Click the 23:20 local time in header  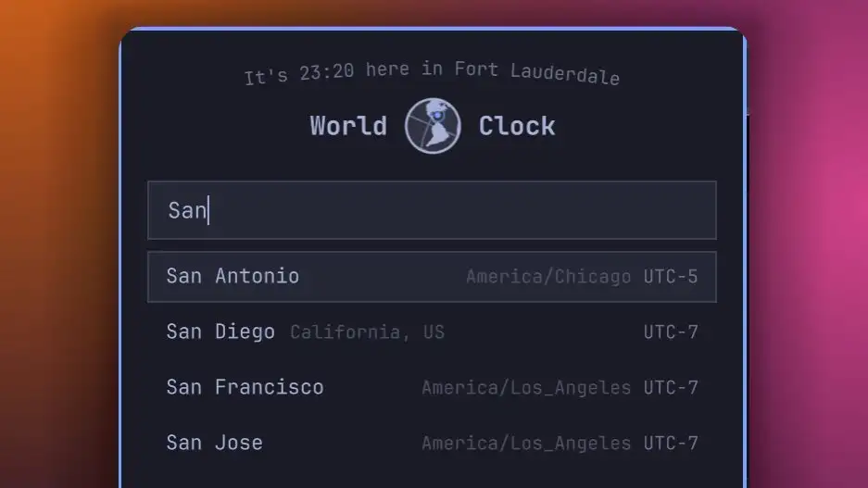point(327,72)
